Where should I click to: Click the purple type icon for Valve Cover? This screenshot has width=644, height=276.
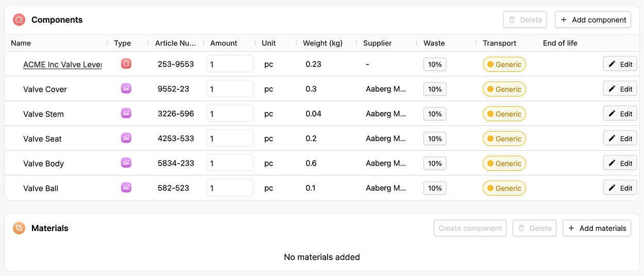(x=126, y=88)
